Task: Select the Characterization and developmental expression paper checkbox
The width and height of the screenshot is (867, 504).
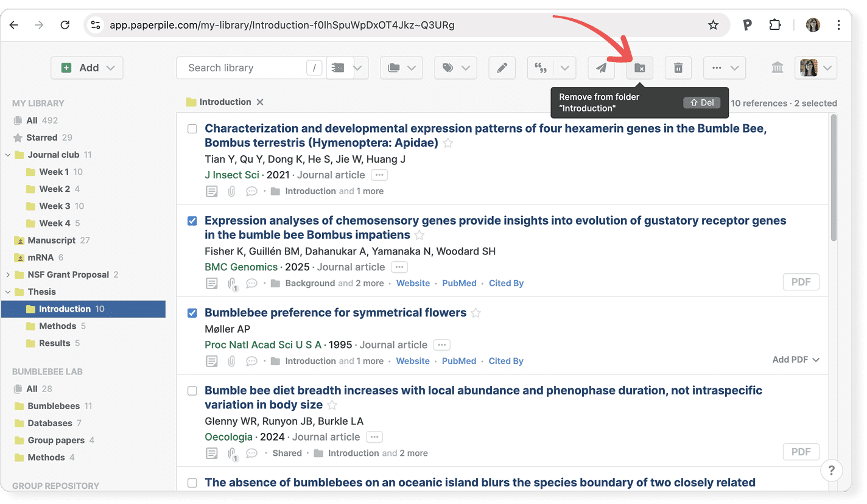Action: click(192, 129)
